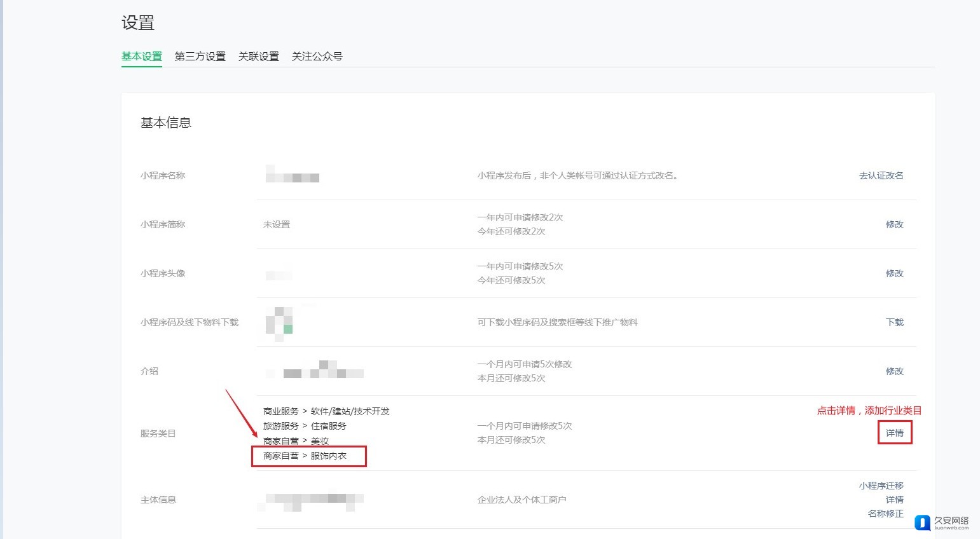Go to the 关注公众号 tab
Image resolution: width=980 pixels, height=539 pixels.
point(317,57)
